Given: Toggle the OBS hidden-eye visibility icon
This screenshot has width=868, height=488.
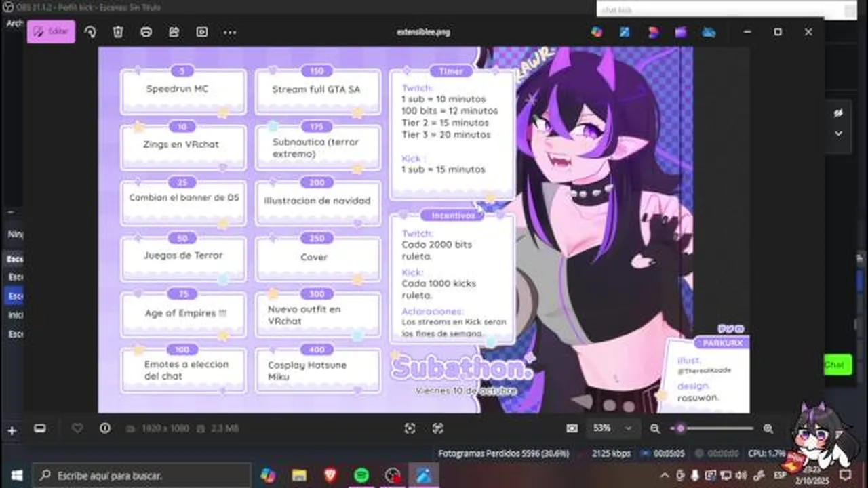Looking at the screenshot, I should pos(838,113).
